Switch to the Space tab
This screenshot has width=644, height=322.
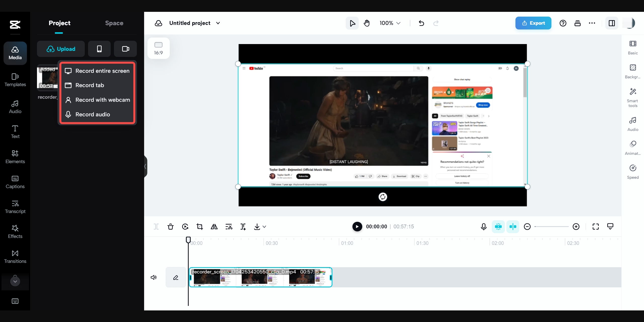pos(114,23)
